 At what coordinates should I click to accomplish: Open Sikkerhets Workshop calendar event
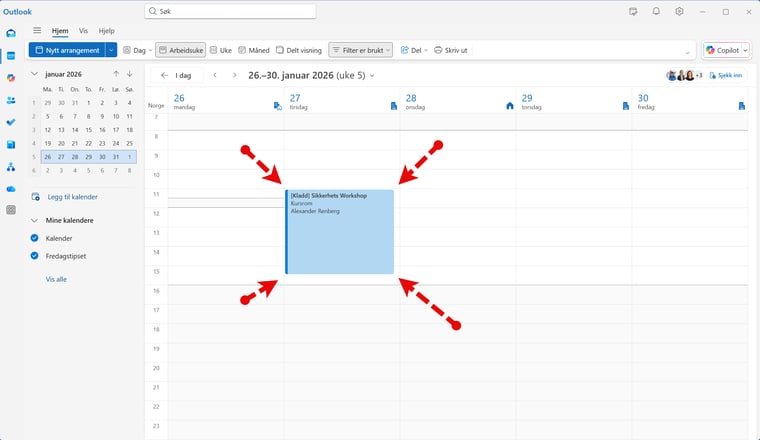339,232
